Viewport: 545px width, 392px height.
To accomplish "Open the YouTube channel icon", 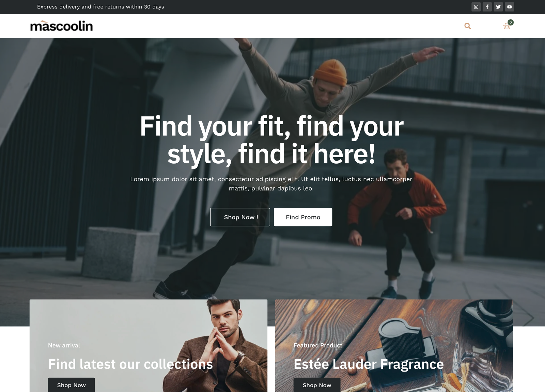I will point(510,7).
